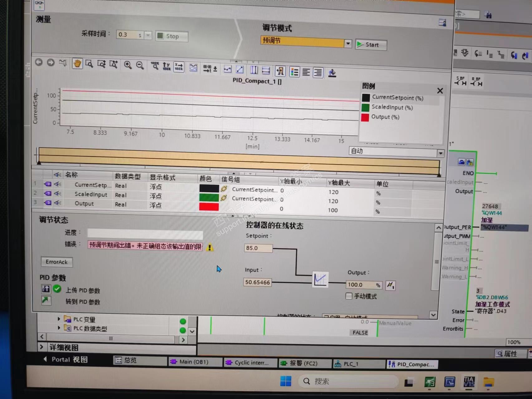Select the hand move view tool

pyautogui.click(x=77, y=64)
